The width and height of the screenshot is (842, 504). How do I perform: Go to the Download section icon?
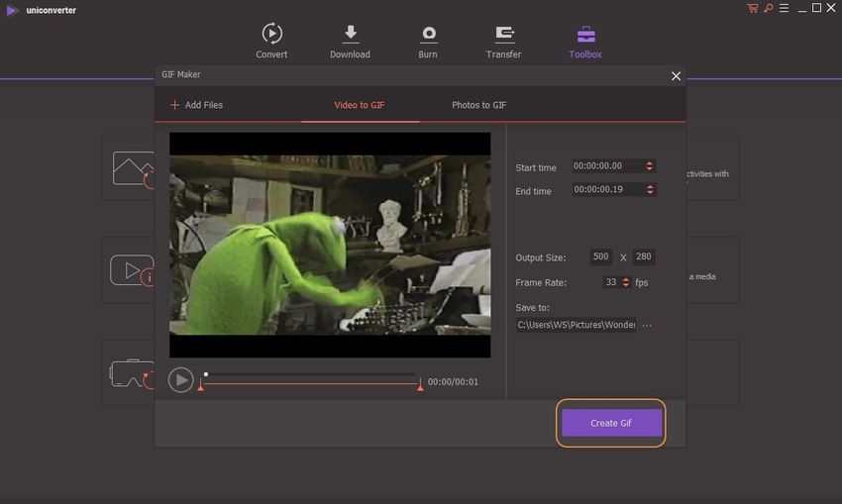pos(350,34)
